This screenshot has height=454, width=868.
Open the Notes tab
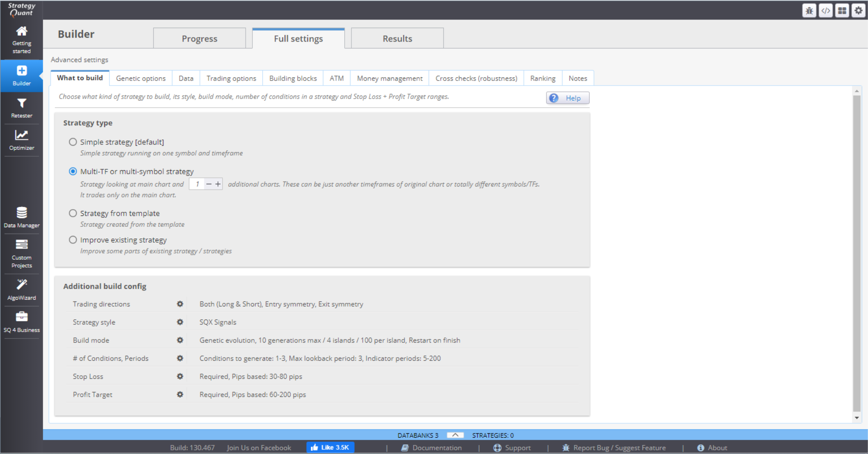(x=578, y=78)
